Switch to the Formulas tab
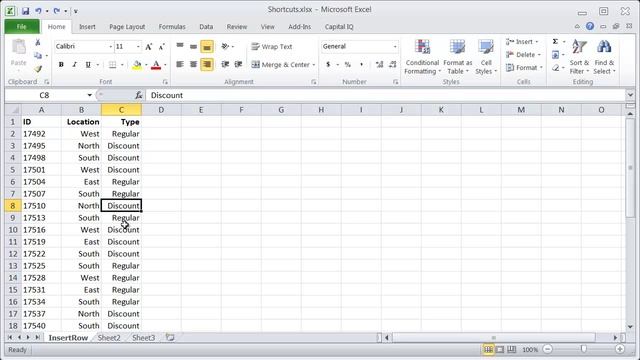Viewport: 640px width, 360px height. [x=172, y=27]
